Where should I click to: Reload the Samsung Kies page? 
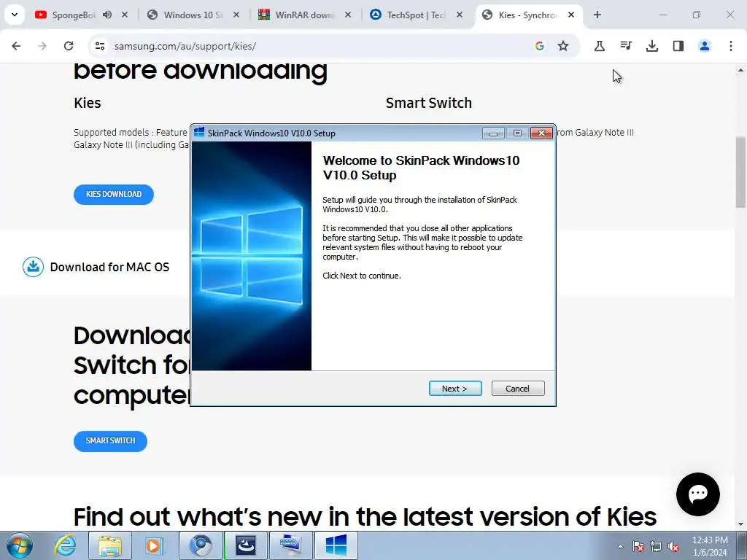click(69, 46)
